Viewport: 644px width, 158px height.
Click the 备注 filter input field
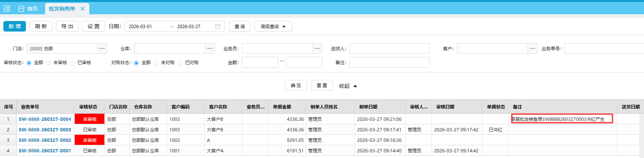389,62
